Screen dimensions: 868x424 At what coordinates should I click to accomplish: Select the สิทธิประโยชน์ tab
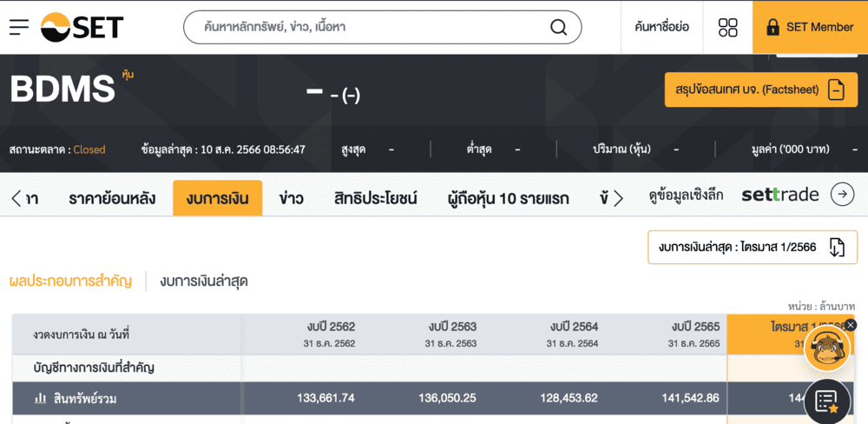click(x=375, y=199)
